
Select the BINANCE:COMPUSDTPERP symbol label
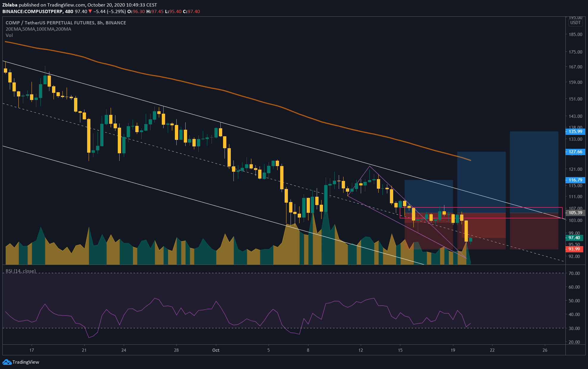click(32, 11)
